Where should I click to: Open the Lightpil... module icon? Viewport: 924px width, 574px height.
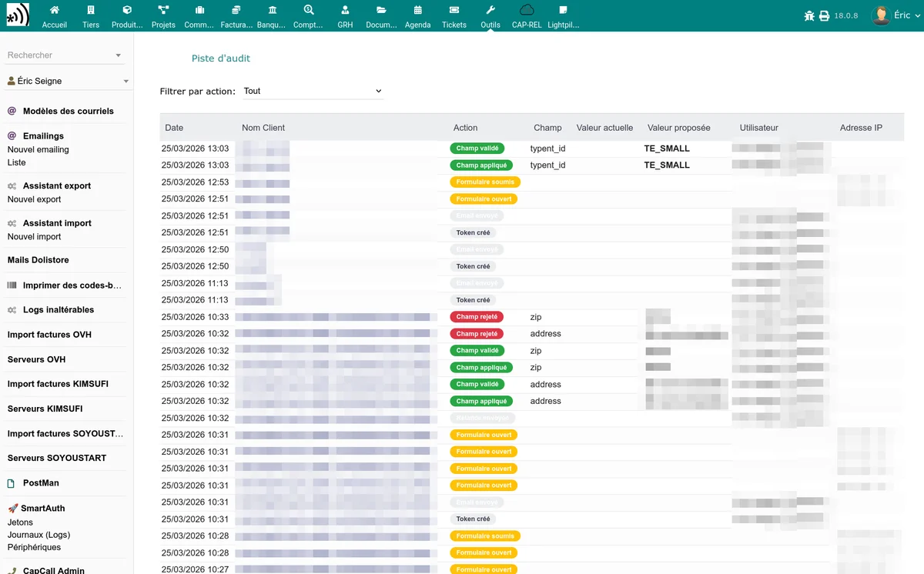tap(563, 10)
